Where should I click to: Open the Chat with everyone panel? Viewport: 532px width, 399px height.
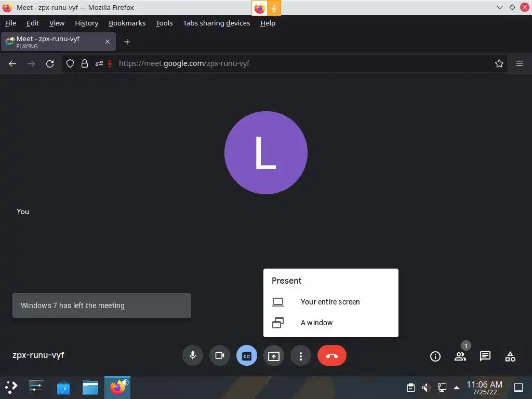tap(485, 356)
